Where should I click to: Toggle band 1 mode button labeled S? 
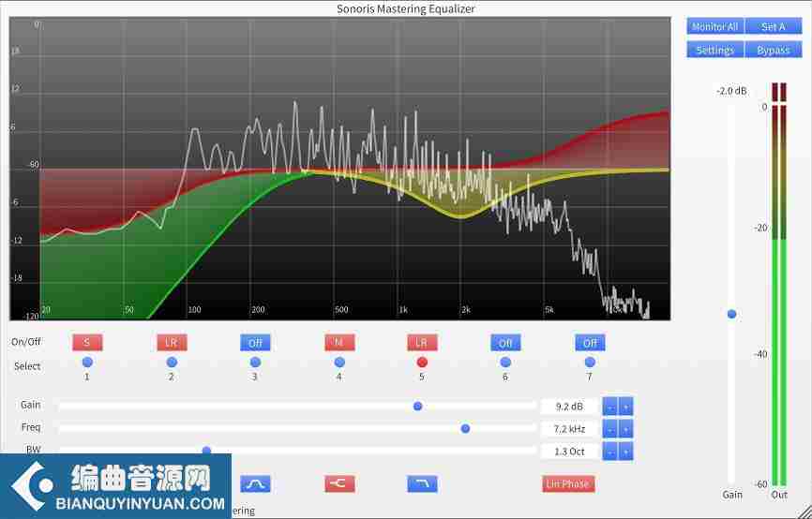pyautogui.click(x=87, y=342)
